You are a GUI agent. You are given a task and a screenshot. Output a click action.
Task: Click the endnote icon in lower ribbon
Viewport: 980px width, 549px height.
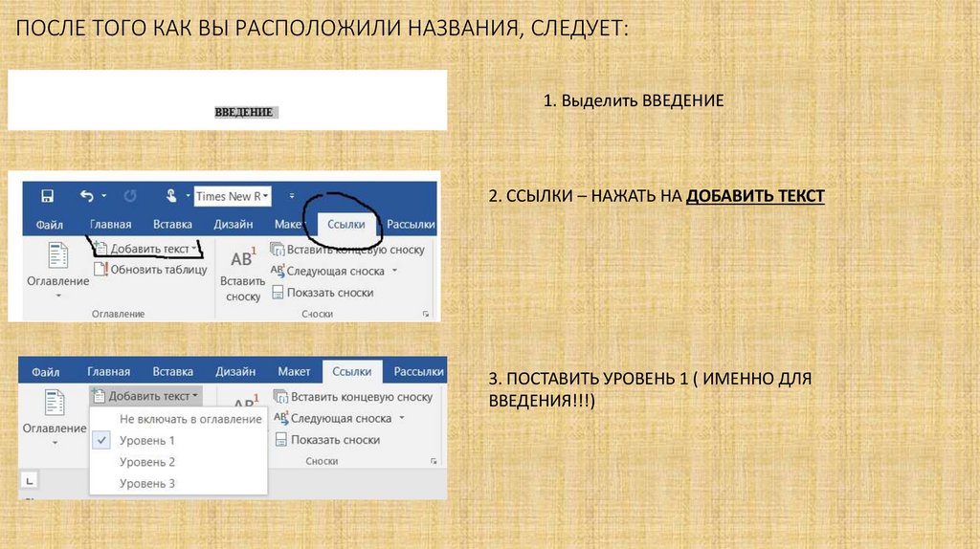pos(281,397)
